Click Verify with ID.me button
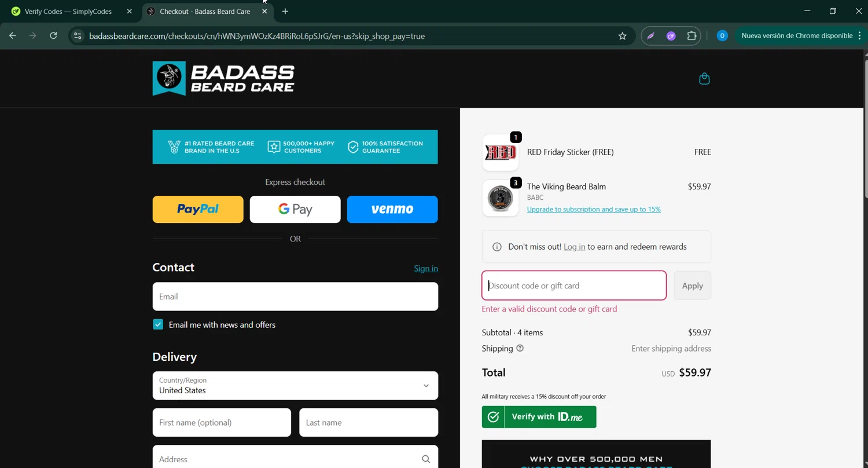 [x=539, y=417]
